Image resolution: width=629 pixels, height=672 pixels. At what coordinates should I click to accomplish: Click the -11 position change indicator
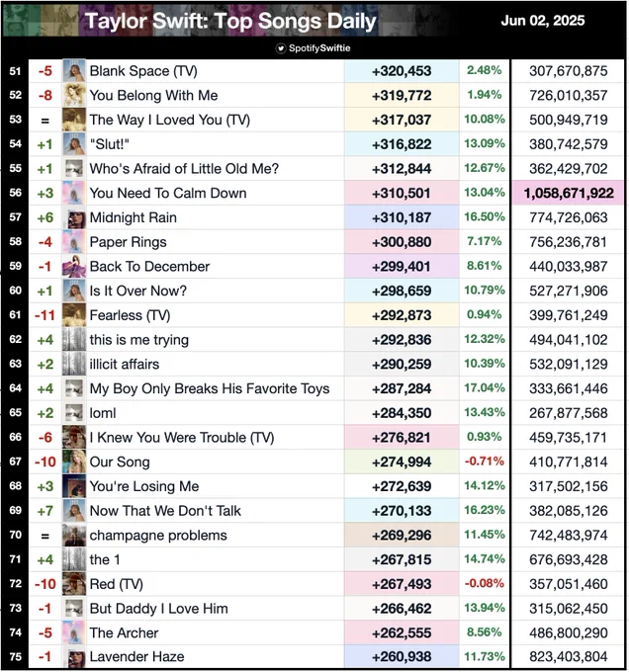pos(45,315)
